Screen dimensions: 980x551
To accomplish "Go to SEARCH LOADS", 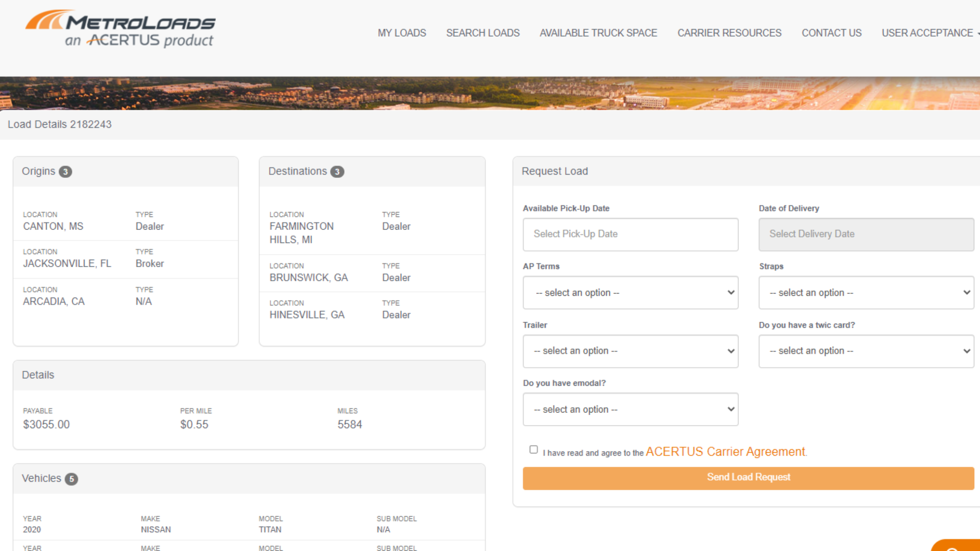I will pos(483,33).
